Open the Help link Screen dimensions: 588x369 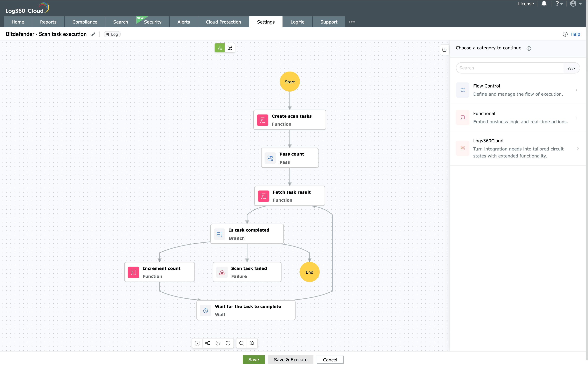tap(575, 34)
